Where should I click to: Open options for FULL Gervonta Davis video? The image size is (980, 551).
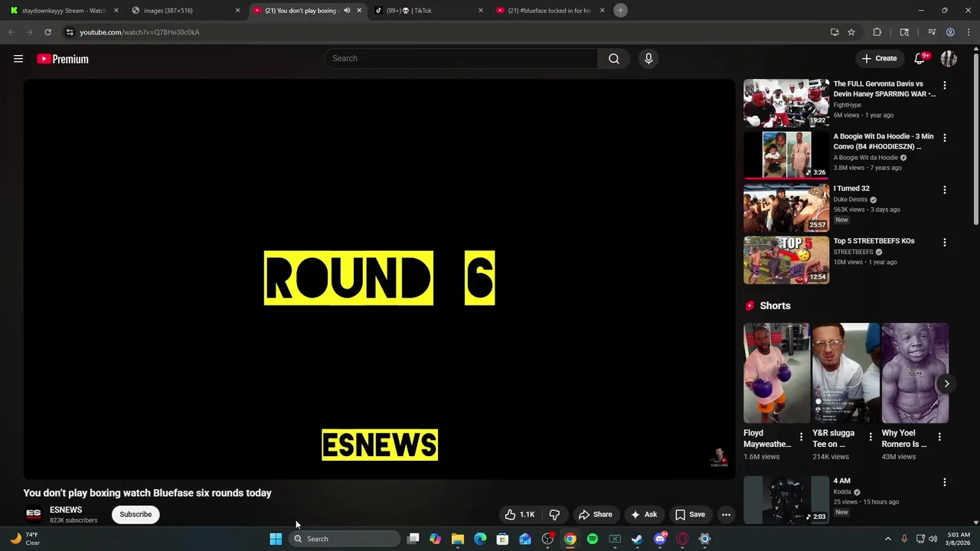[945, 85]
